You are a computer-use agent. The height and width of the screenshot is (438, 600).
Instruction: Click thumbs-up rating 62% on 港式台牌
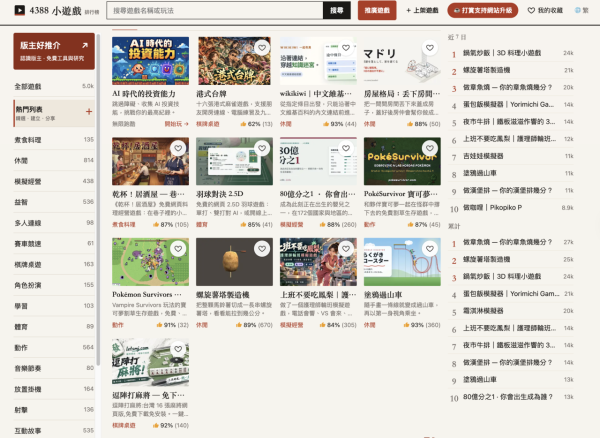(x=256, y=124)
